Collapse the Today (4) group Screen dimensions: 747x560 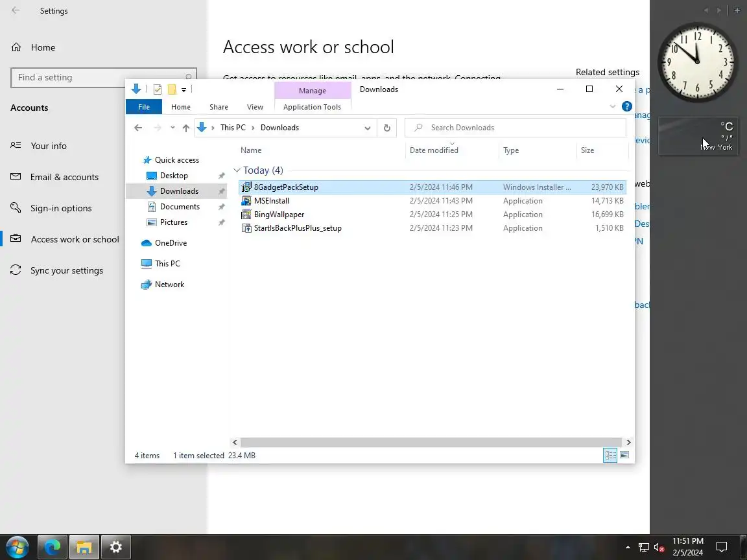pyautogui.click(x=237, y=170)
